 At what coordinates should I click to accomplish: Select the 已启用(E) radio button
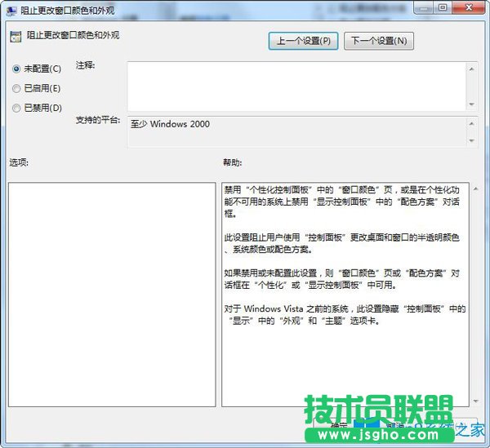click(16, 89)
